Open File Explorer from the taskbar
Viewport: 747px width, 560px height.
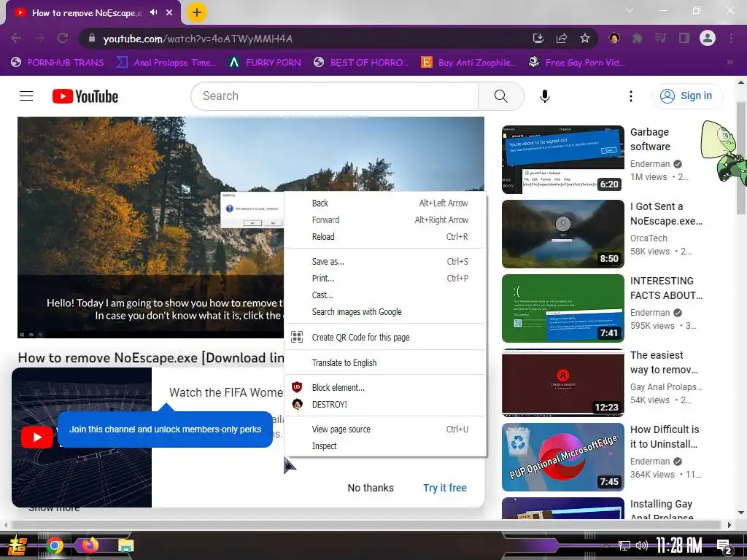125,545
